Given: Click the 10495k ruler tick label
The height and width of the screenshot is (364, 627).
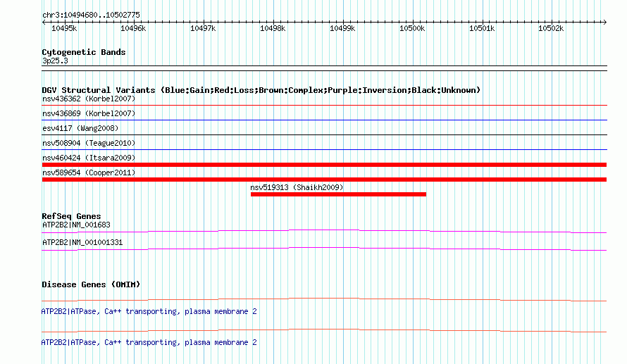Looking at the screenshot, I should tap(64, 28).
